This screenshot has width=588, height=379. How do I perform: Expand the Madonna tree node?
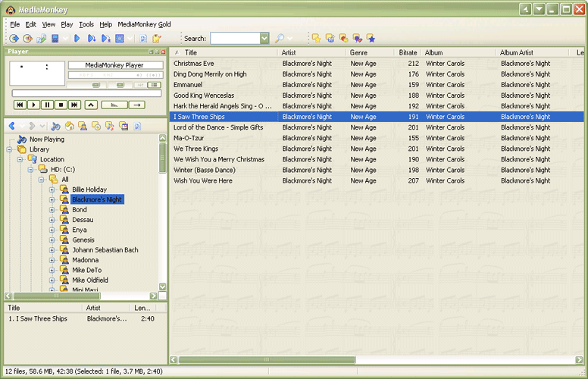(52, 260)
